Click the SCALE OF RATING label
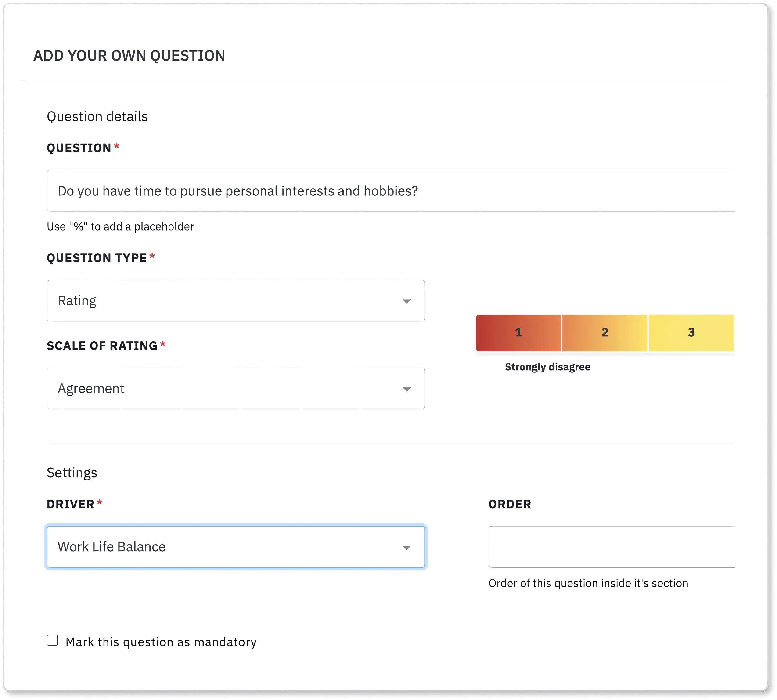Screen dimensions: 777x700 pos(102,346)
